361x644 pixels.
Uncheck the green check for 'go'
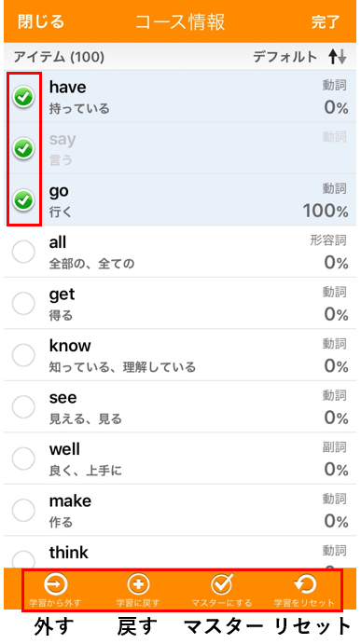pos(23,200)
